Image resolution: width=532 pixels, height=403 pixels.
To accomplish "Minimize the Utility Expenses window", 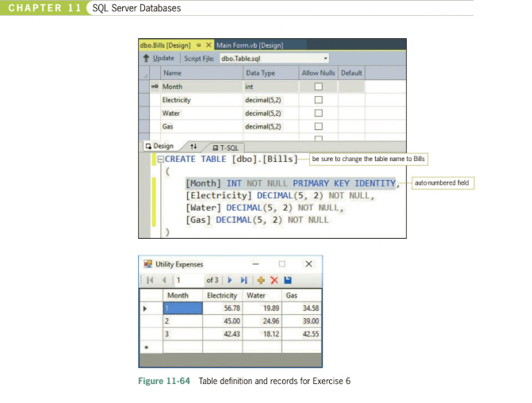I will pyautogui.click(x=256, y=264).
